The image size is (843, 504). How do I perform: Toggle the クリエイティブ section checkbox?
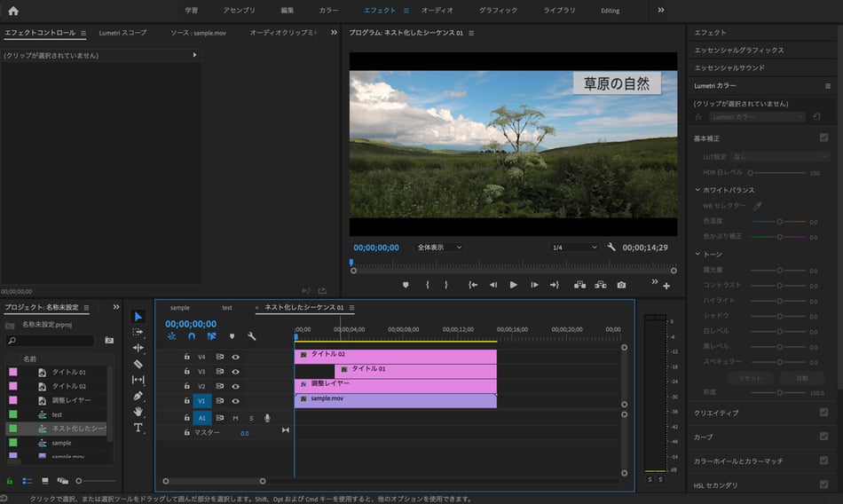[823, 413]
